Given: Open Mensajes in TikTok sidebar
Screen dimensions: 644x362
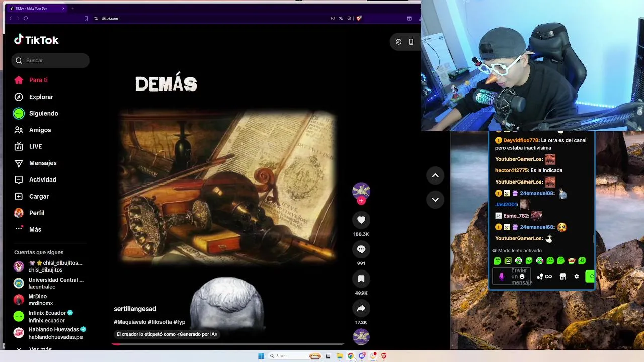Looking at the screenshot, I should point(35,163).
